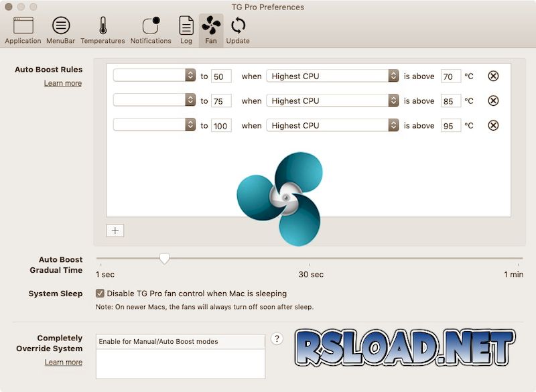Close the TG Pro Preferences window
This screenshot has width=536, height=392.
9,7
